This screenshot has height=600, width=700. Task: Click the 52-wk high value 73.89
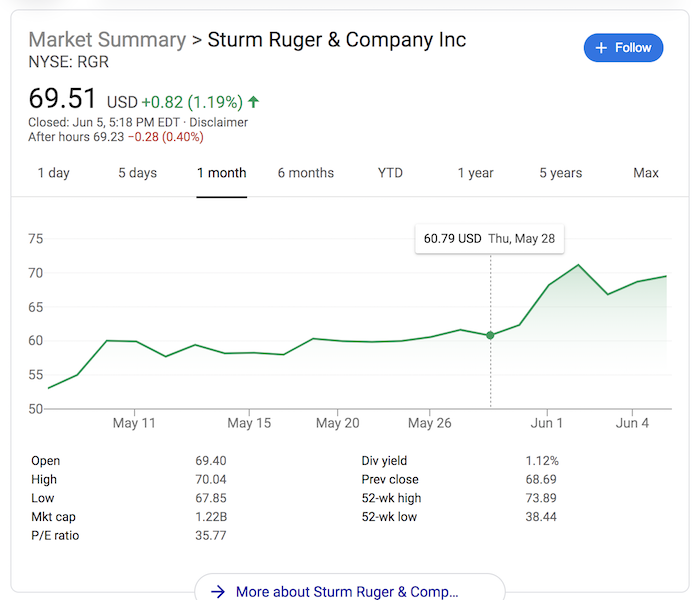click(x=541, y=498)
